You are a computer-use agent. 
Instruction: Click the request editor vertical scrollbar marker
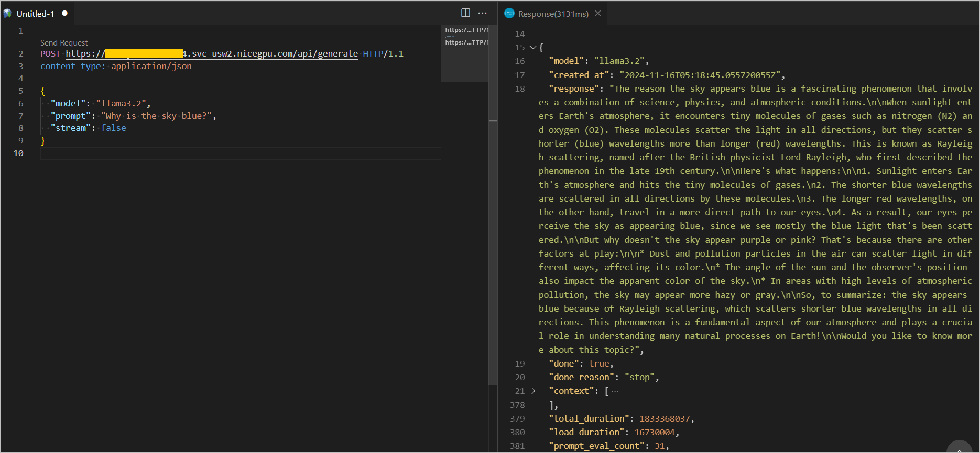(x=493, y=121)
